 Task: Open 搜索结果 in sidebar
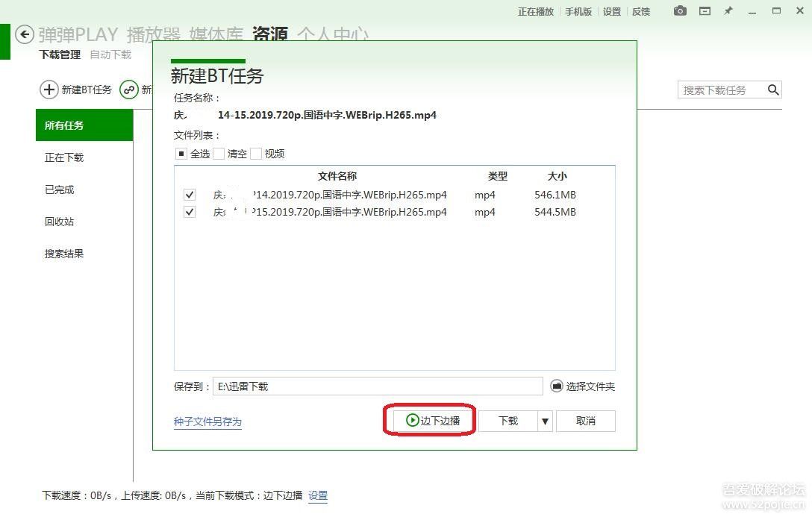tap(63, 254)
